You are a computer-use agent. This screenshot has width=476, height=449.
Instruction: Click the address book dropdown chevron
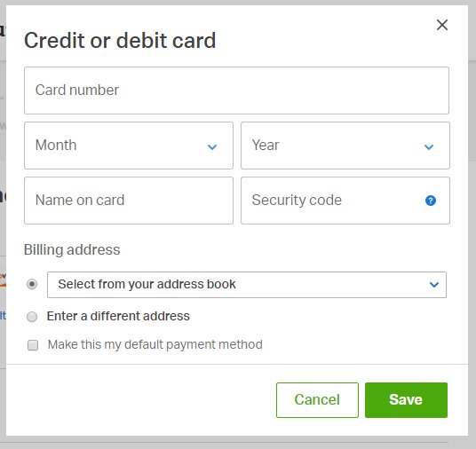(434, 285)
